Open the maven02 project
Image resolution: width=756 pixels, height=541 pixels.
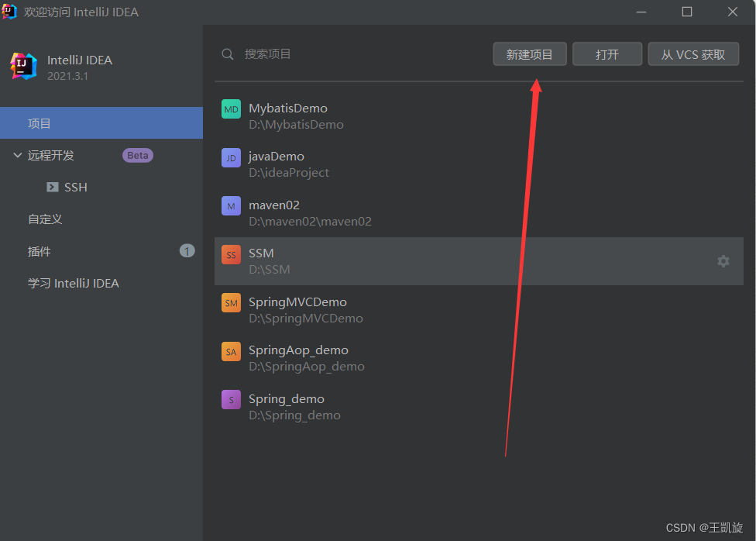pyautogui.click(x=479, y=213)
